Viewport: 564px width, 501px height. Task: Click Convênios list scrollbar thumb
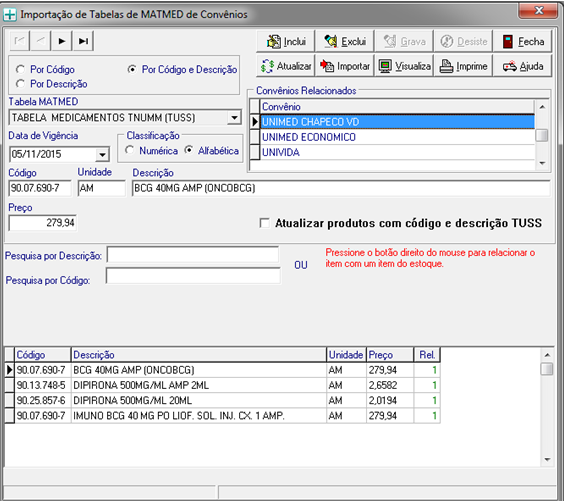tap(542, 136)
